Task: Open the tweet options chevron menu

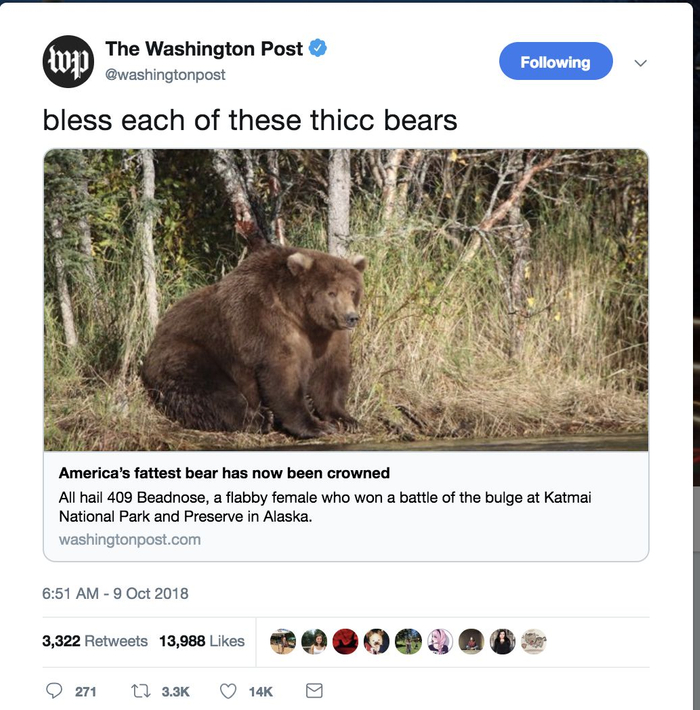Action: 641,62
